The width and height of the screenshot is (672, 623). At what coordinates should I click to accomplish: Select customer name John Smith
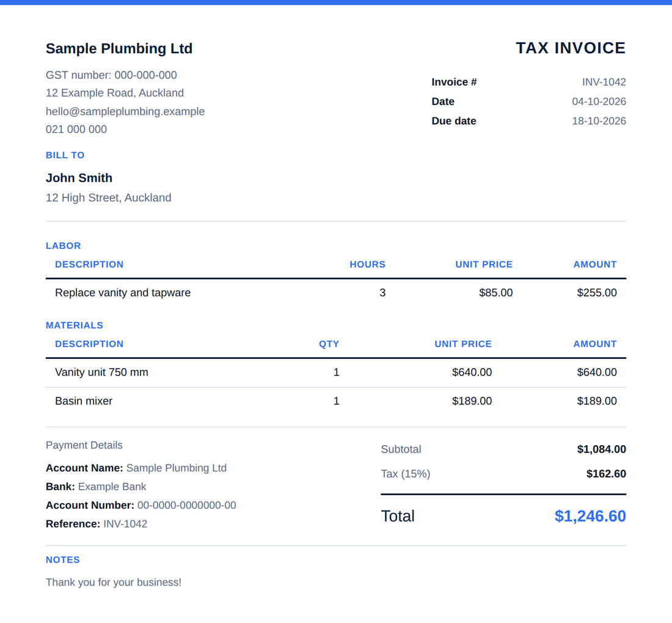click(x=79, y=178)
